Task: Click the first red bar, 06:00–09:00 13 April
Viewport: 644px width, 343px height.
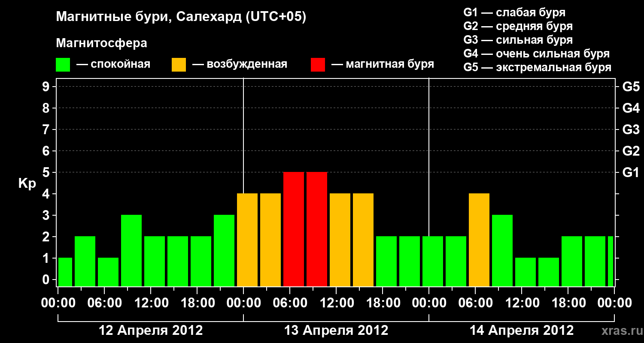Action: [294, 229]
